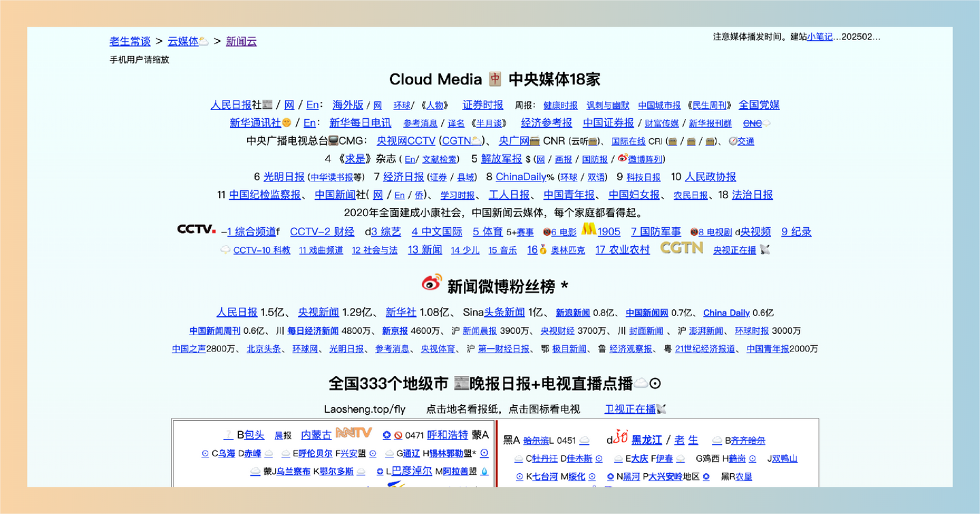Open the 央广网 link
Image resolution: width=980 pixels, height=514 pixels.
[514, 141]
